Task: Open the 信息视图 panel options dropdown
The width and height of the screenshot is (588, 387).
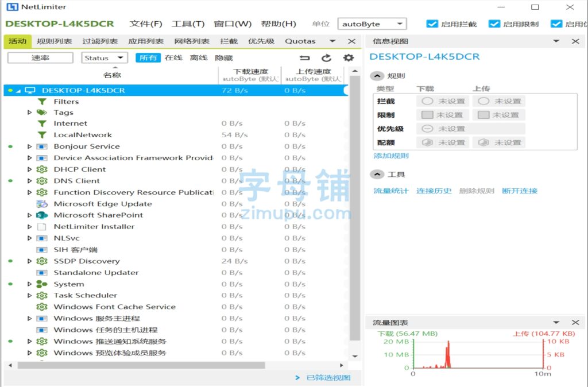Action: pos(556,41)
